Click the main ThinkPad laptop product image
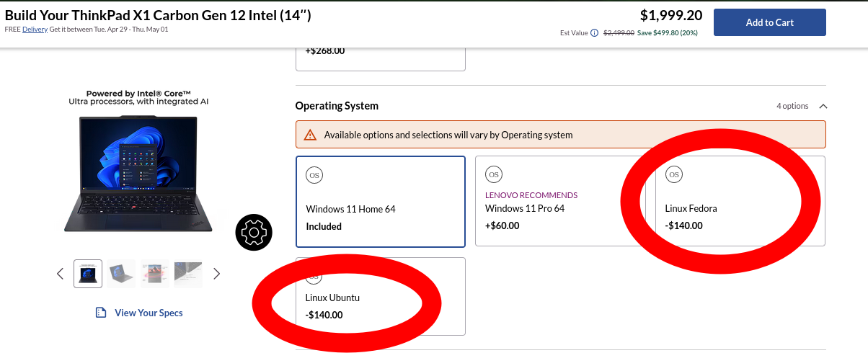Screen dimensions: 868x353 click(x=138, y=174)
